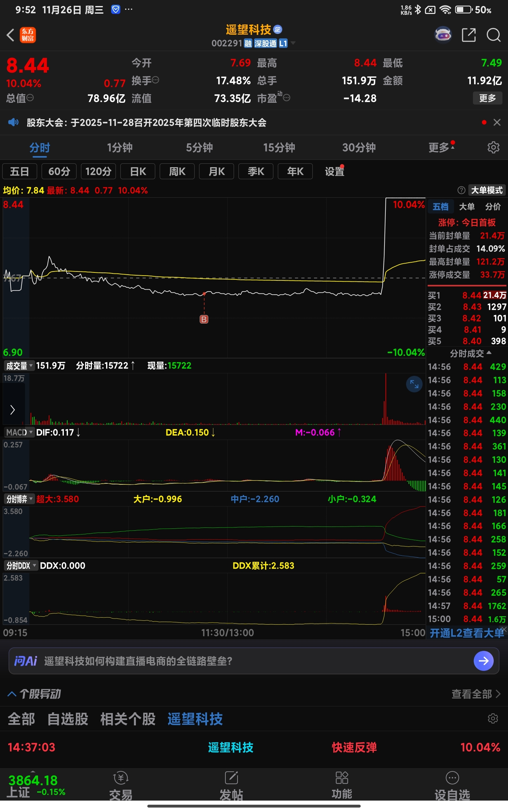Switch to the 1分钟 tab

coord(120,147)
